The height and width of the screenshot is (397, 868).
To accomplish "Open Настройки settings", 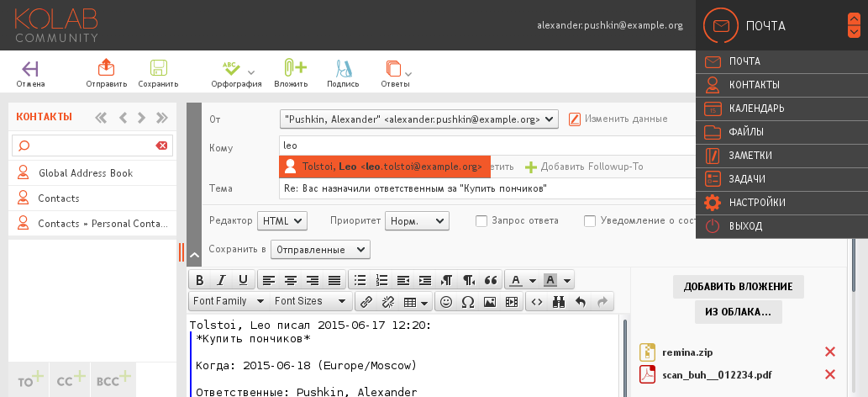I will click(781, 203).
